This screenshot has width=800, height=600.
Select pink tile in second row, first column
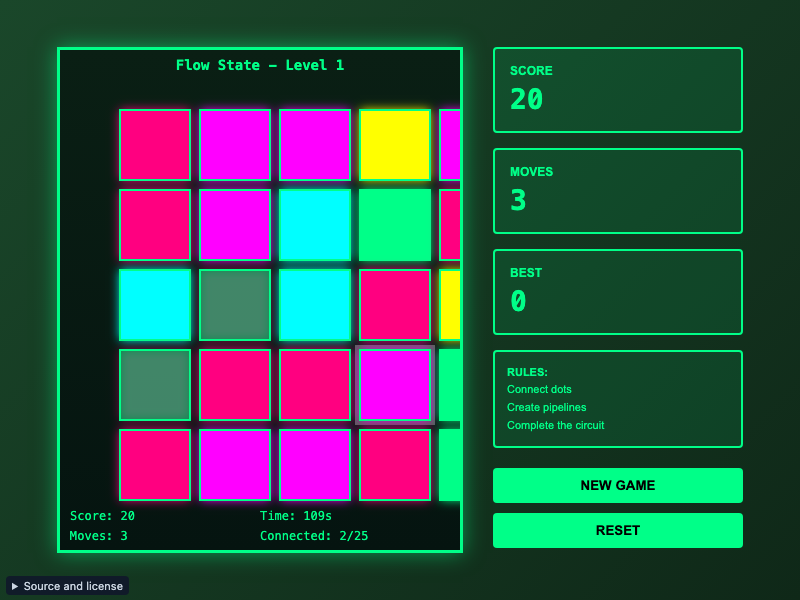point(155,225)
